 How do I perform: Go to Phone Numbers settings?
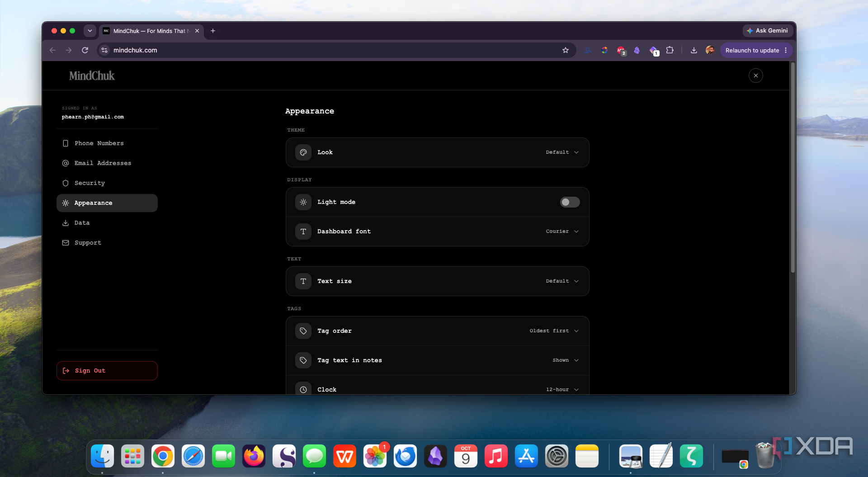[x=107, y=143]
